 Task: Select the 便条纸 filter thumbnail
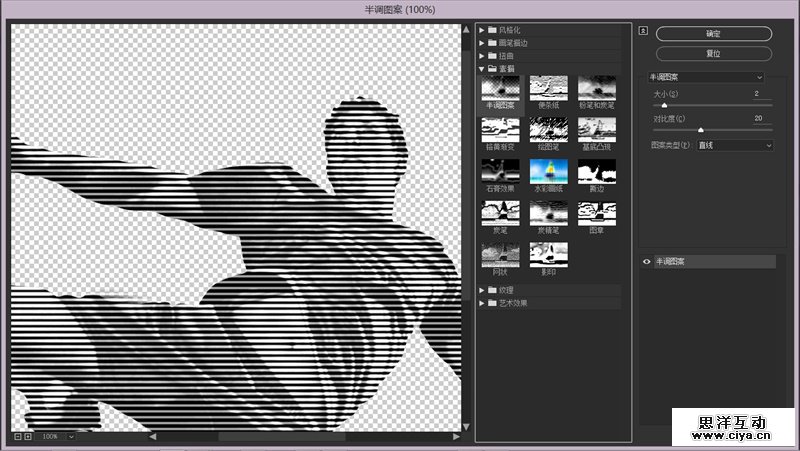pyautogui.click(x=548, y=86)
